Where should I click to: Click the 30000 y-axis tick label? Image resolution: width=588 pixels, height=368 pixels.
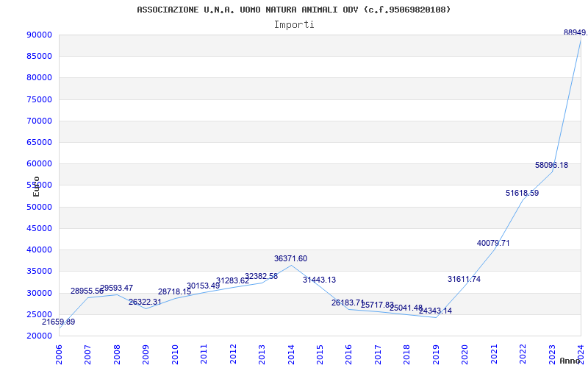click(x=39, y=293)
